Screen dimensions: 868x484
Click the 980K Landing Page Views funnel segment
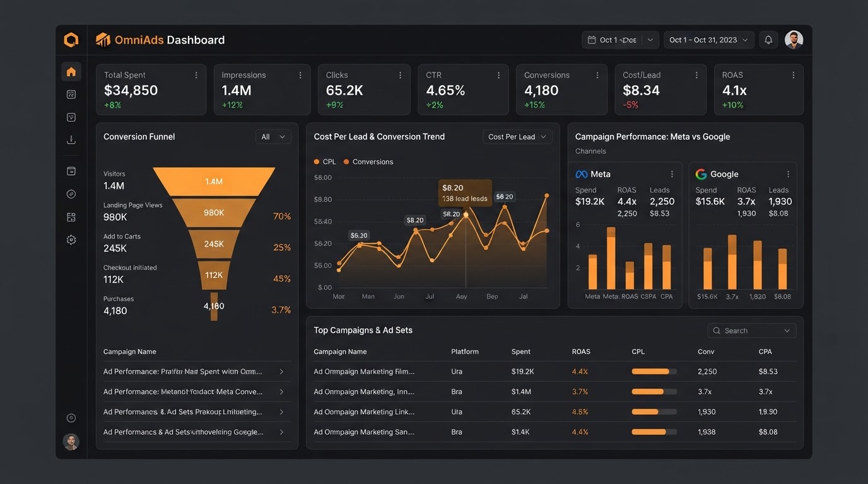214,213
